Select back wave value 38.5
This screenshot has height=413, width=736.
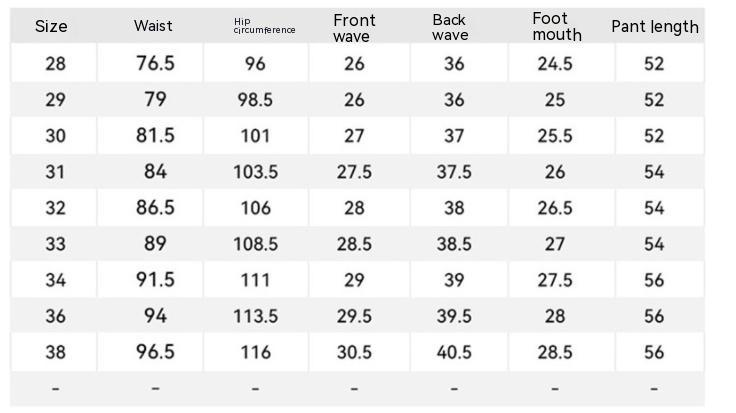(x=454, y=244)
